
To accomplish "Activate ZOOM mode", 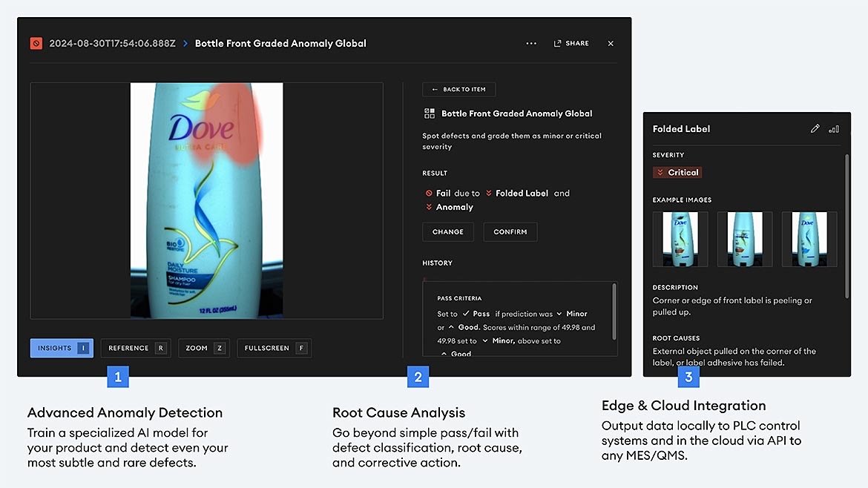I will tap(204, 348).
